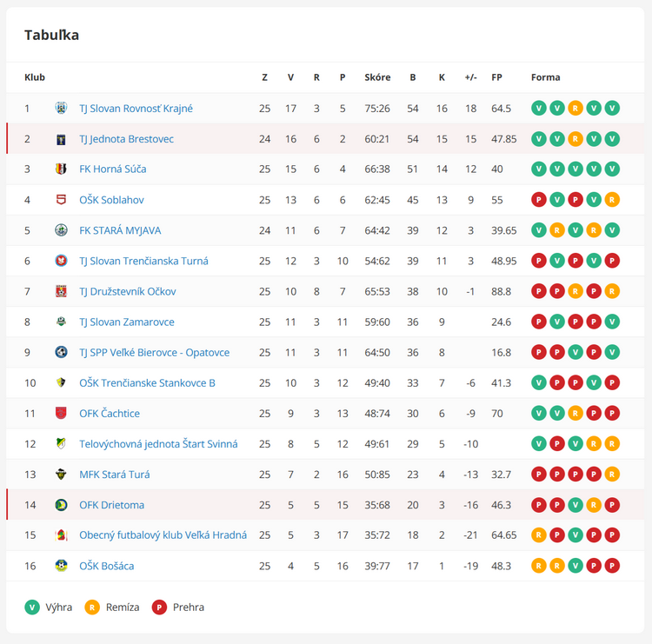Click the OŠK Bošáca club crest
This screenshot has width=652, height=644.
pos(61,566)
